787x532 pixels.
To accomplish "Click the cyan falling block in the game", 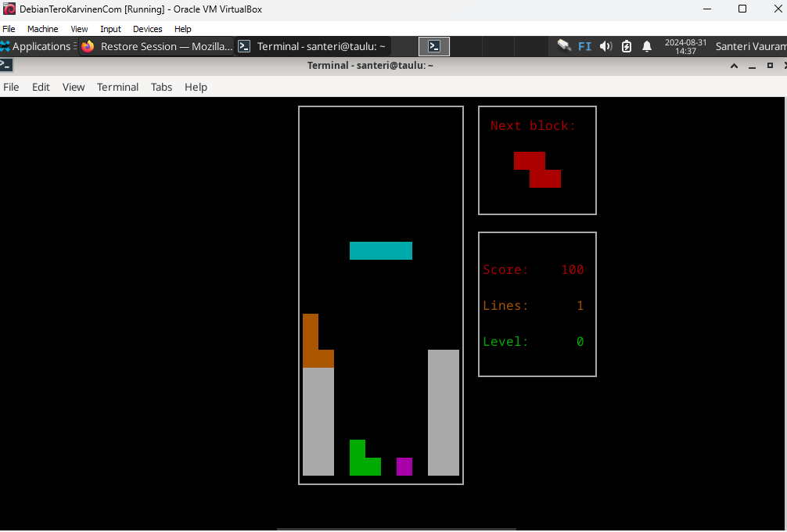I will tap(380, 250).
